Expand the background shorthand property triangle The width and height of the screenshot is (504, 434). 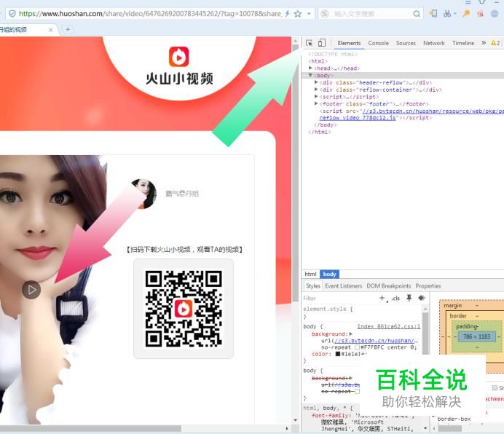click(350, 334)
